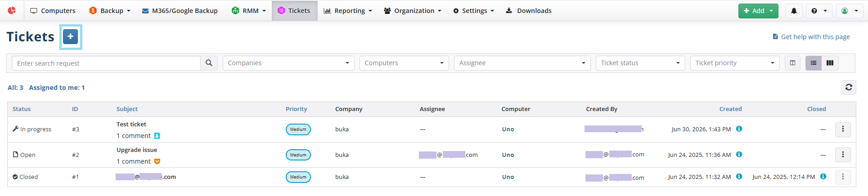
Task: Expand the Settings menu
Action: coord(473,11)
